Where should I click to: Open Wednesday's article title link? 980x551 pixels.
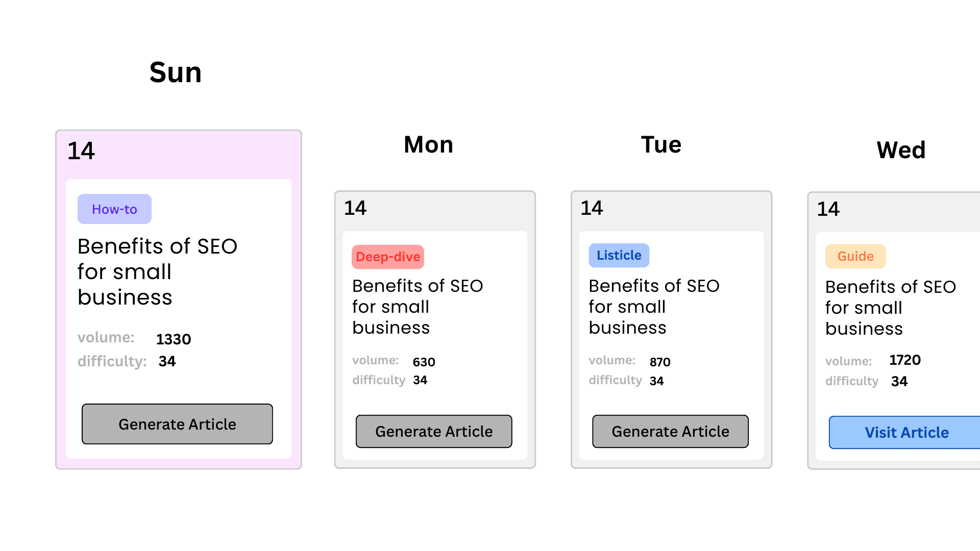pyautogui.click(x=890, y=308)
